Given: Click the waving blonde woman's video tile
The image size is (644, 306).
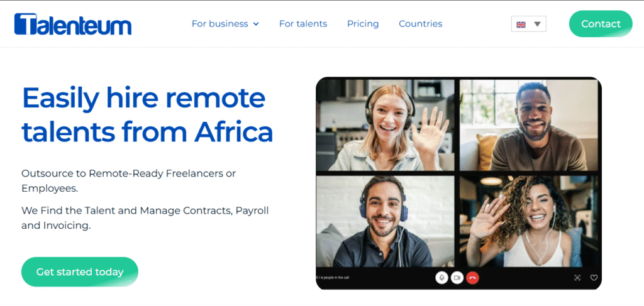Looking at the screenshot, I should click(386, 125).
